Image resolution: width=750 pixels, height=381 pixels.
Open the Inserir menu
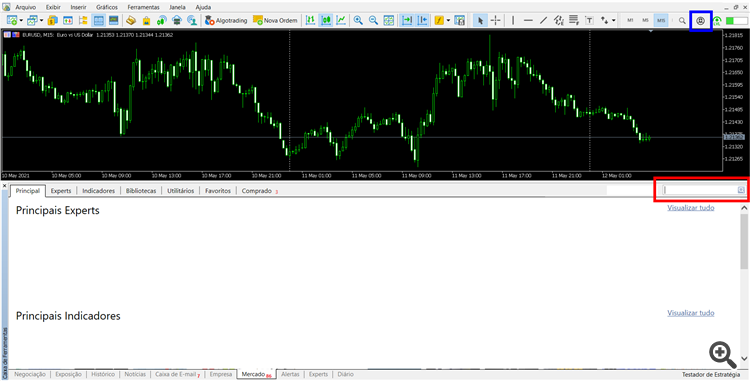coord(78,8)
